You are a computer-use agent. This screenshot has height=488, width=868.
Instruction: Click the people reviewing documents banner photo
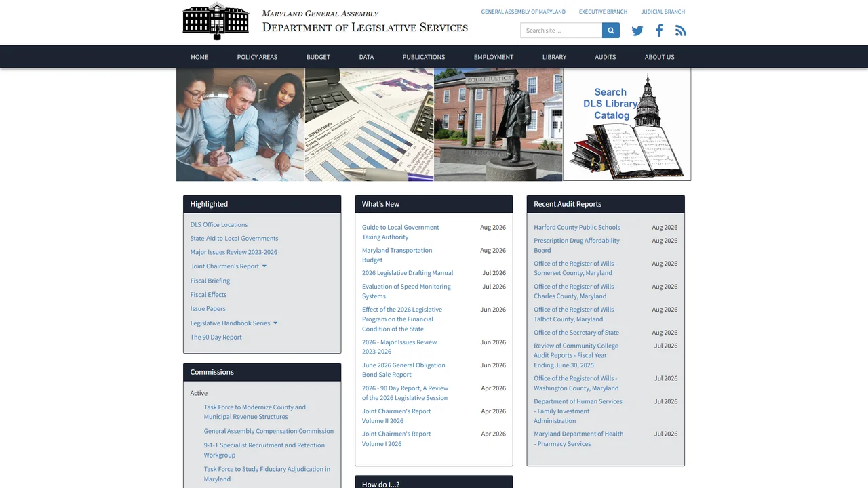[x=241, y=125]
